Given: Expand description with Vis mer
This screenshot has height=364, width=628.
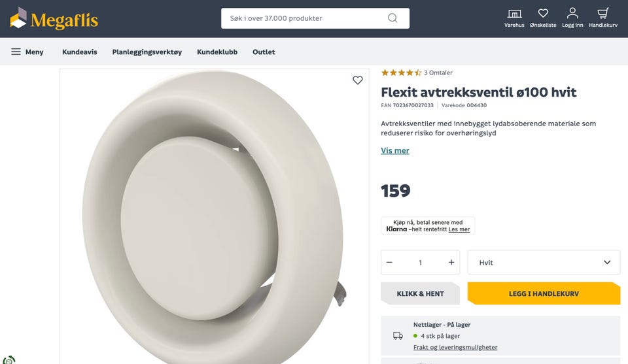Looking at the screenshot, I should coord(395,150).
